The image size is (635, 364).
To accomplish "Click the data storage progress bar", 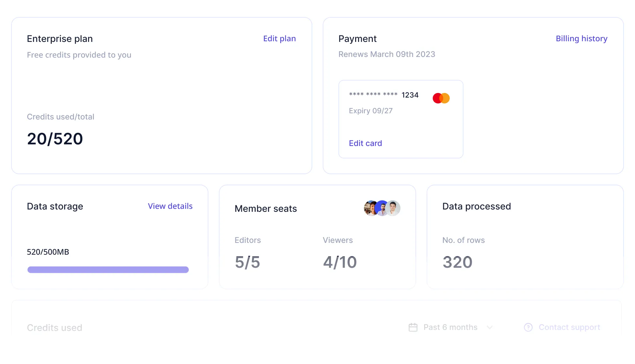I will point(108,270).
